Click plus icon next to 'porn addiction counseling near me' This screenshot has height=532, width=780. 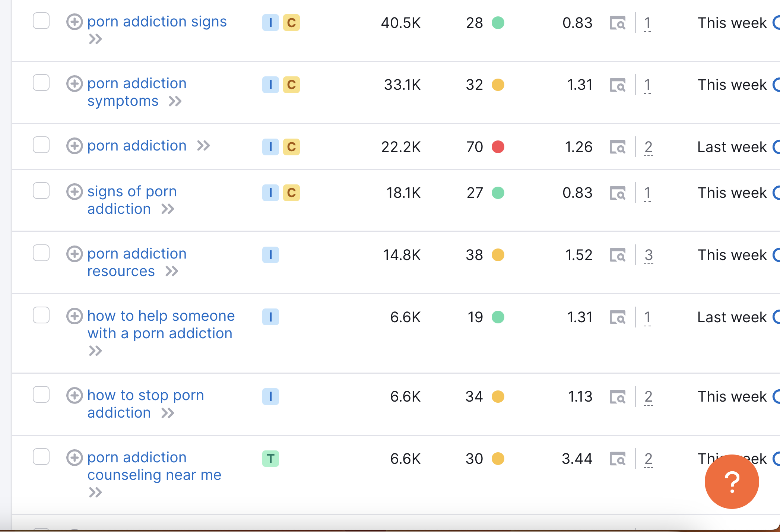[x=74, y=457]
